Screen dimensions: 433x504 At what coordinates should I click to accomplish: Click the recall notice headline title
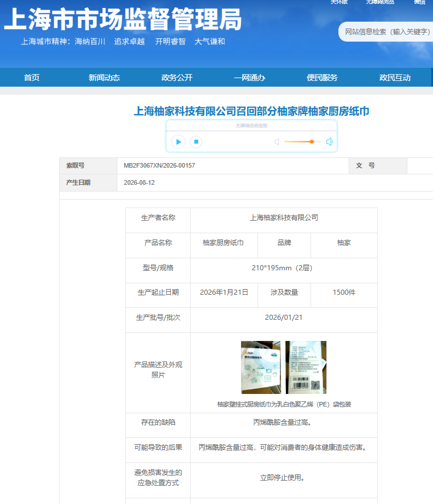(x=251, y=111)
